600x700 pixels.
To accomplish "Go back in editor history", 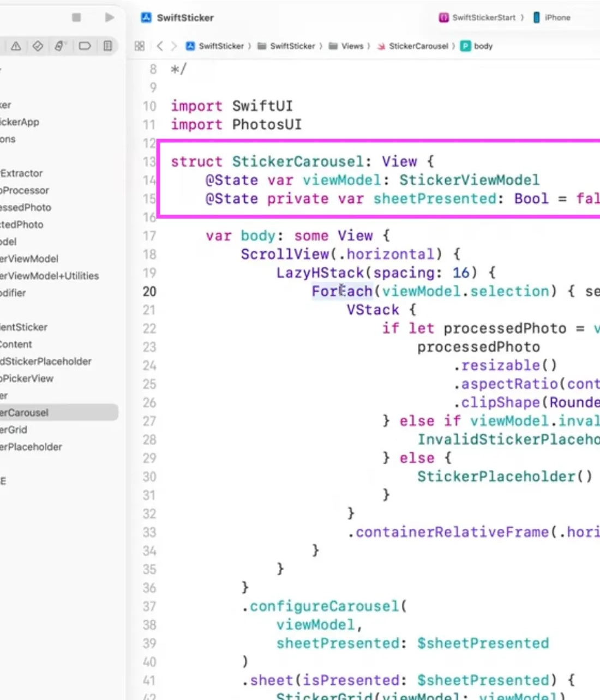I will (160, 46).
